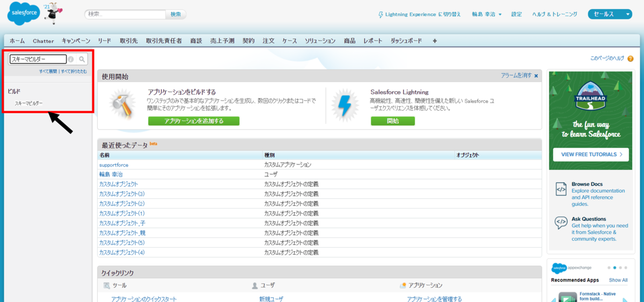Click the application icon in Quick Links
This screenshot has height=302, width=644.
tap(403, 285)
